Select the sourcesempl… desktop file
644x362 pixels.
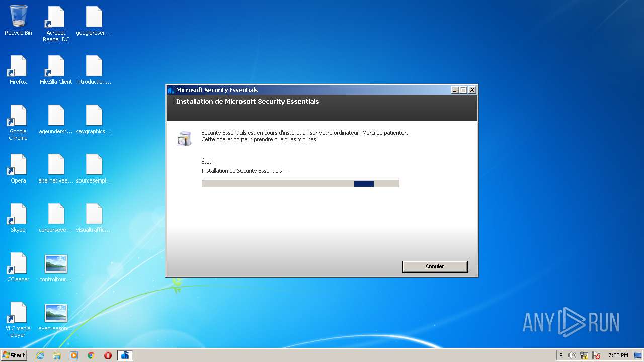click(94, 168)
